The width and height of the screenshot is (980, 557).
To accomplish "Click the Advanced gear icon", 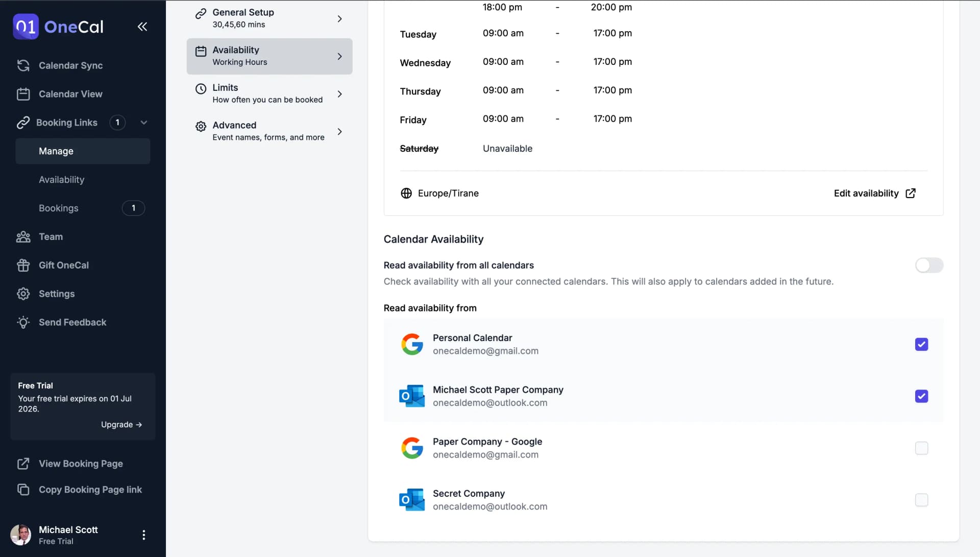I will [x=201, y=127].
